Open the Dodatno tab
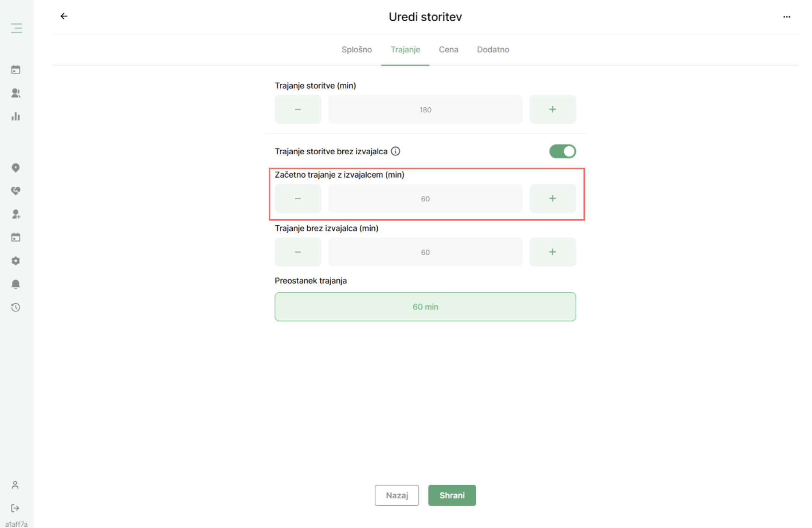The image size is (812, 528). [493, 50]
